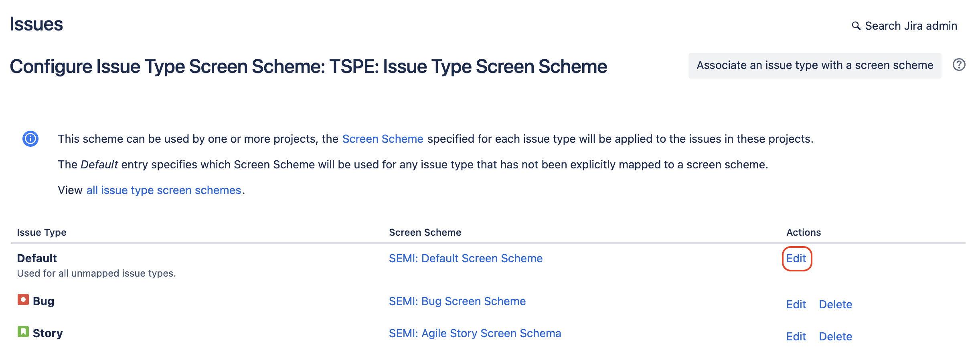Edit the Story screen scheme mapping
980x360 pixels.
[796, 337]
